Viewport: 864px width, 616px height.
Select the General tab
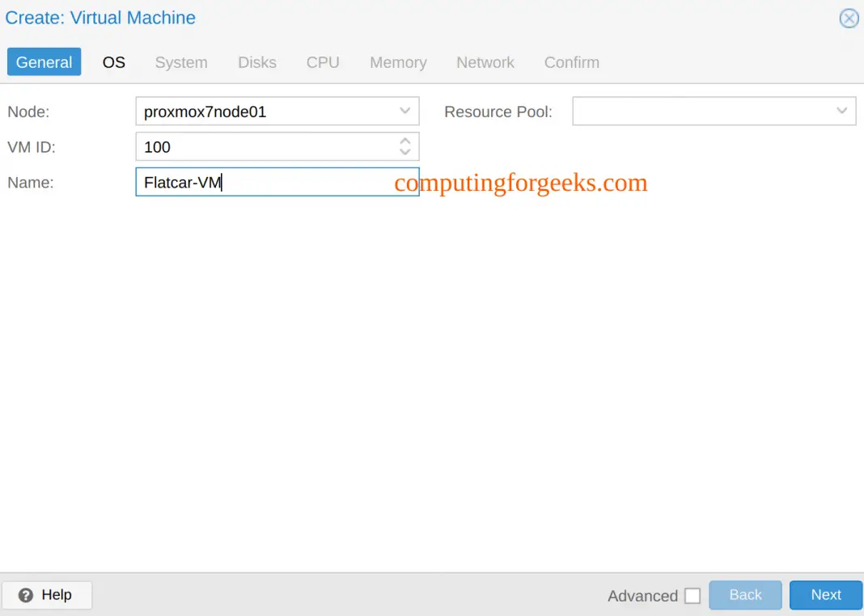pyautogui.click(x=44, y=61)
